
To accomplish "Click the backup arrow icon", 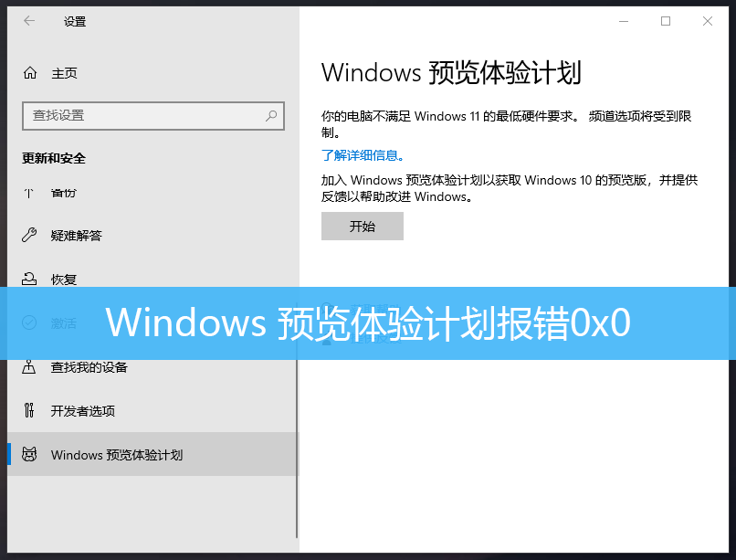I will (x=29, y=193).
